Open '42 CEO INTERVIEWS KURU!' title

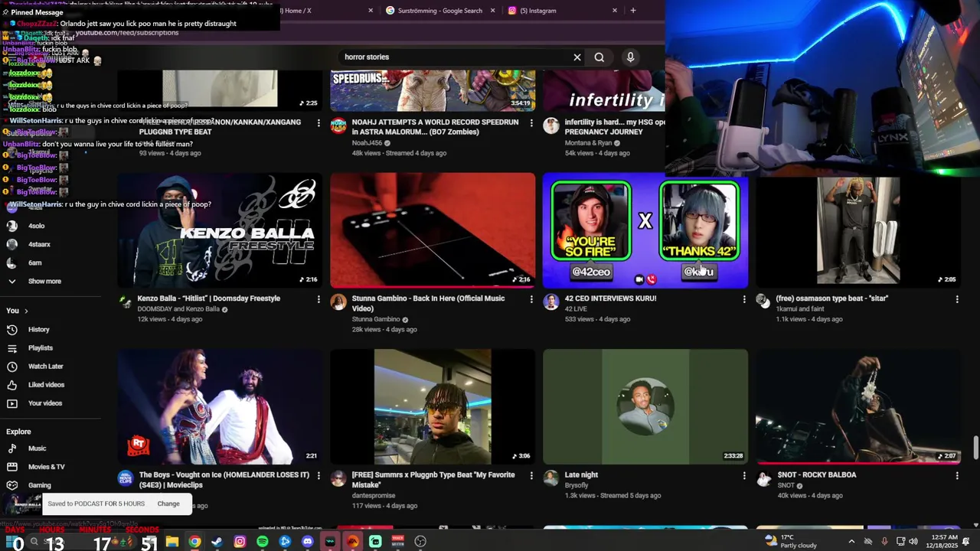tap(610, 298)
